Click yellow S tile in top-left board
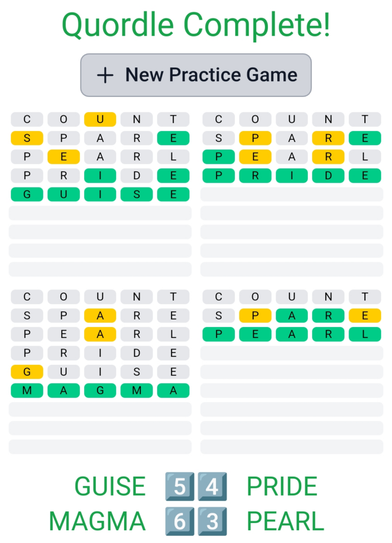 27,138
